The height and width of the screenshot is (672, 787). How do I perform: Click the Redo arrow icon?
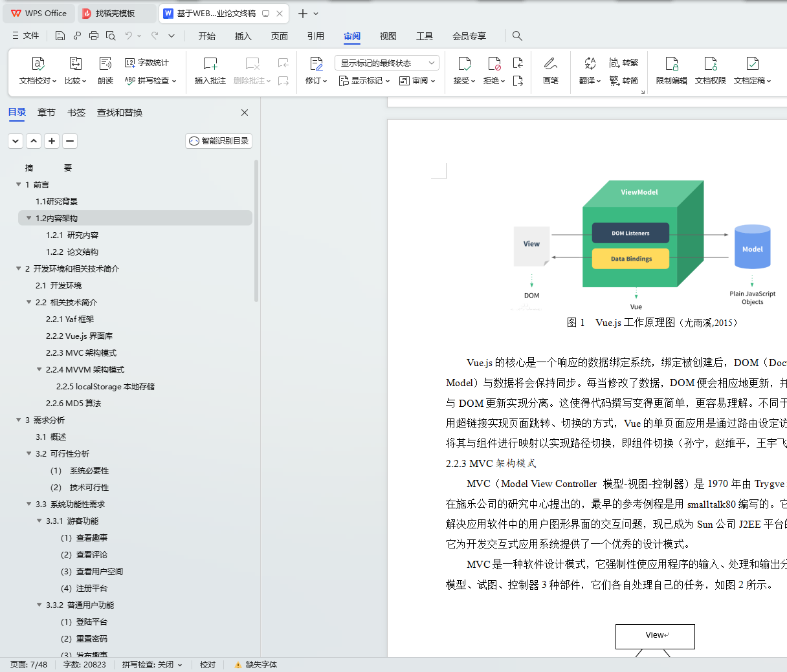(x=155, y=36)
